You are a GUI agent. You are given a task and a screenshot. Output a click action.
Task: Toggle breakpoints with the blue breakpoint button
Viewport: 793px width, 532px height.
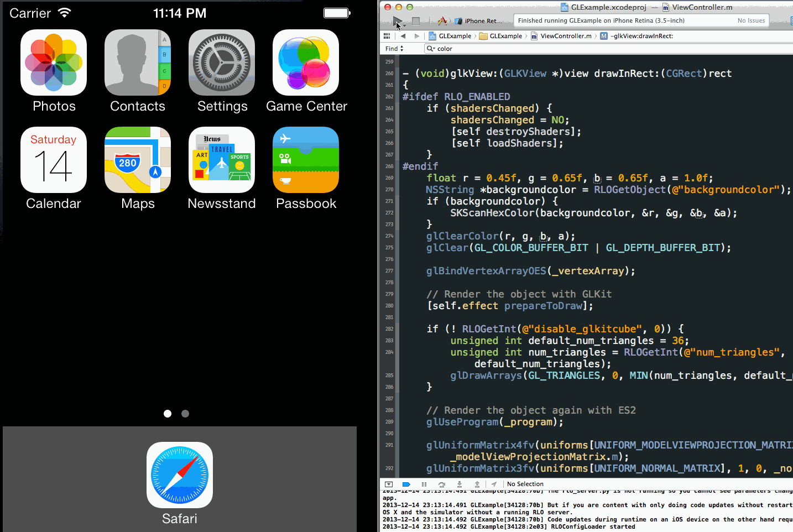click(406, 484)
